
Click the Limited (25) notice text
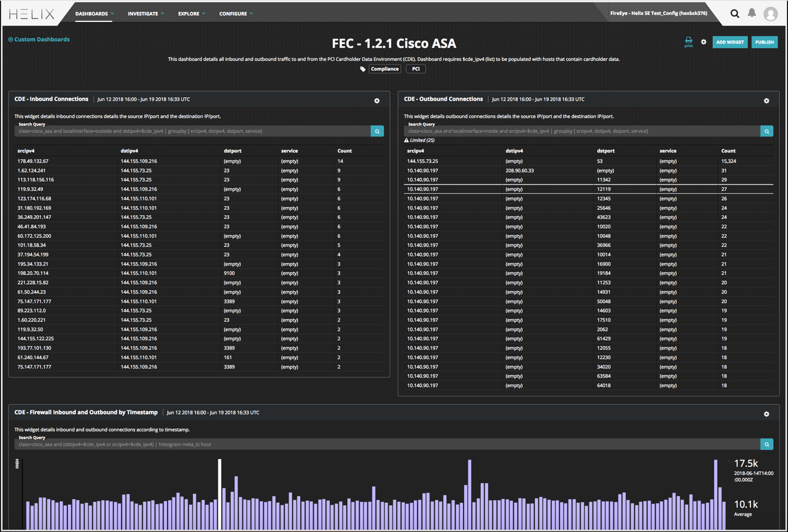[x=422, y=140]
